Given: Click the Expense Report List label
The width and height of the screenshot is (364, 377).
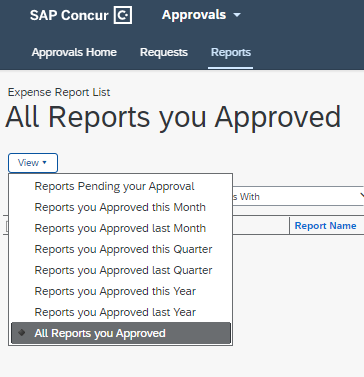Looking at the screenshot, I should (59, 92).
